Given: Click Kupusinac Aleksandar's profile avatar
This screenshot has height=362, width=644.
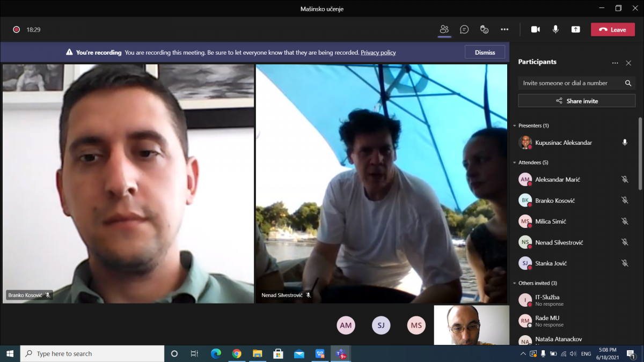Looking at the screenshot, I should tap(525, 142).
